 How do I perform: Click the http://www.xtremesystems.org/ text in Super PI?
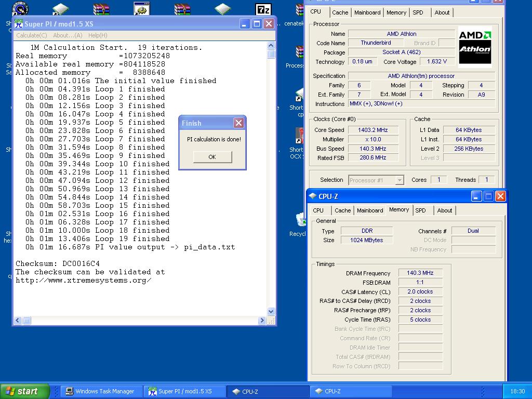click(84, 280)
